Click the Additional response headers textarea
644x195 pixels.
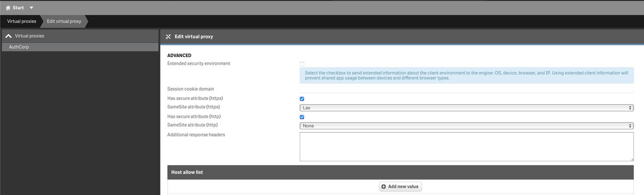click(x=466, y=147)
